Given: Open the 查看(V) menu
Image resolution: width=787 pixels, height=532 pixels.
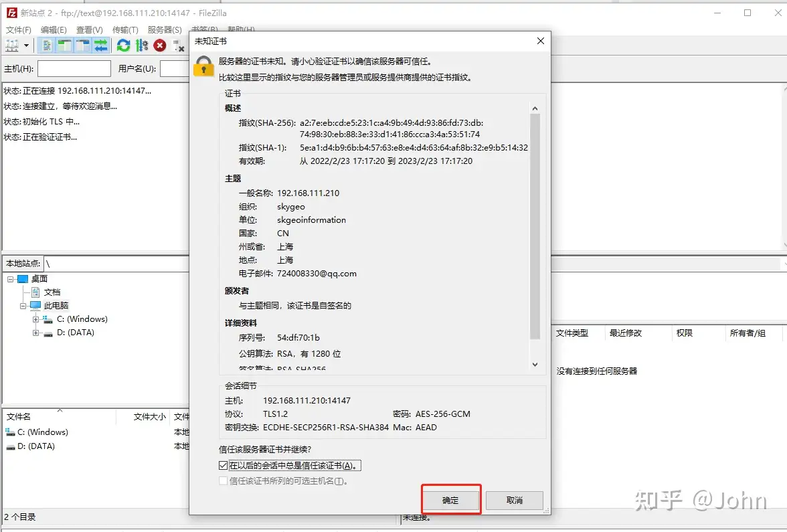Looking at the screenshot, I should tap(90, 29).
